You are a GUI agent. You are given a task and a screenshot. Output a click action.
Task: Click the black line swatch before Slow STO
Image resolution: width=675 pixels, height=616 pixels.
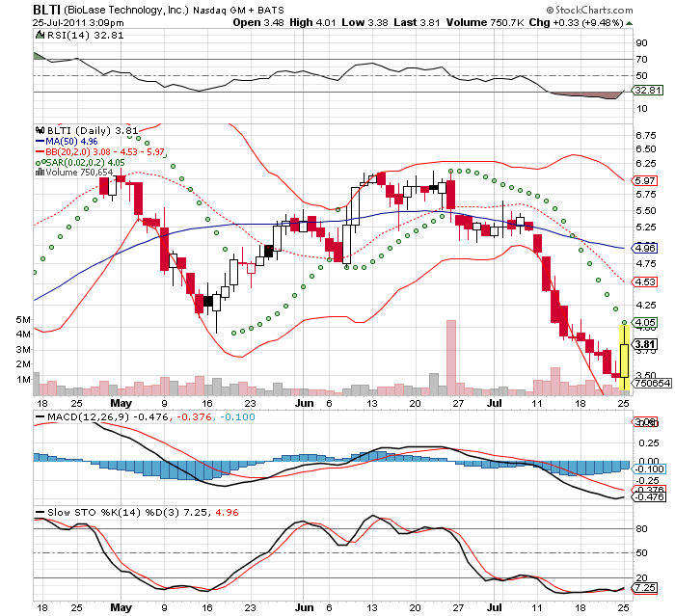(40, 512)
